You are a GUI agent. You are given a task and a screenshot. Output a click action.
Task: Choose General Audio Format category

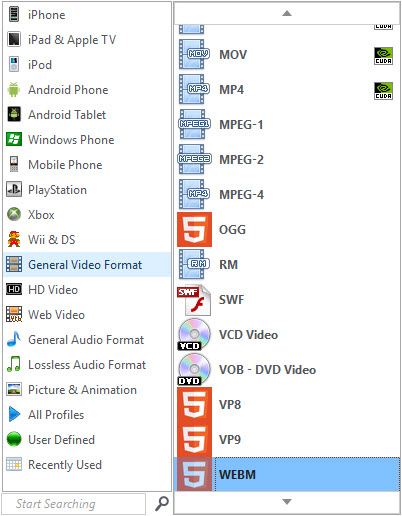(87, 339)
